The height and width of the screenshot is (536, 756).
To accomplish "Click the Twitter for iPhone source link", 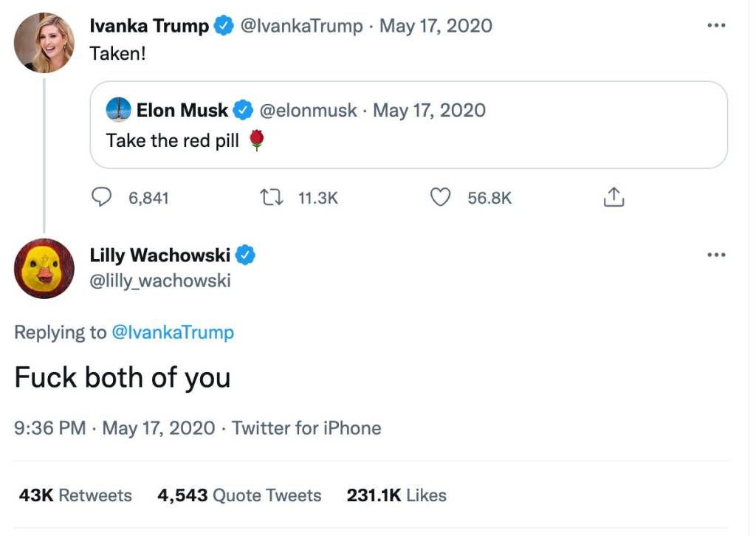I will [306, 428].
